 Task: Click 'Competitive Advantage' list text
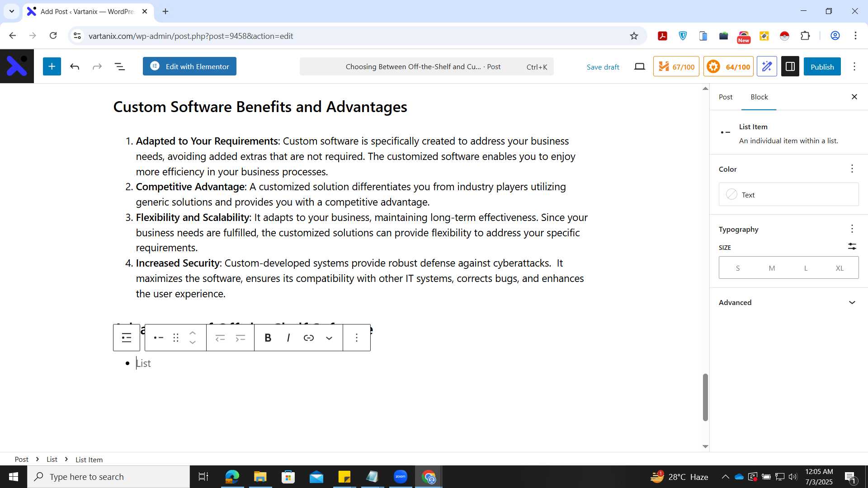190,187
